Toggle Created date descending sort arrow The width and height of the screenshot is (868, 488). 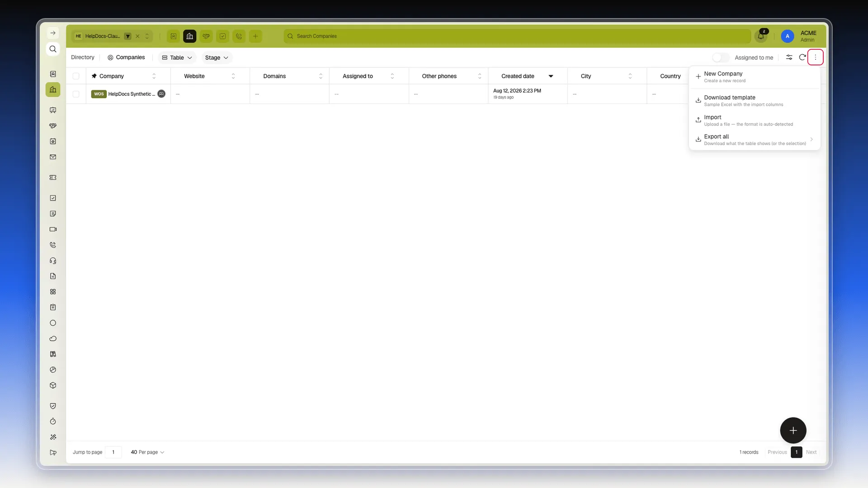[551, 76]
